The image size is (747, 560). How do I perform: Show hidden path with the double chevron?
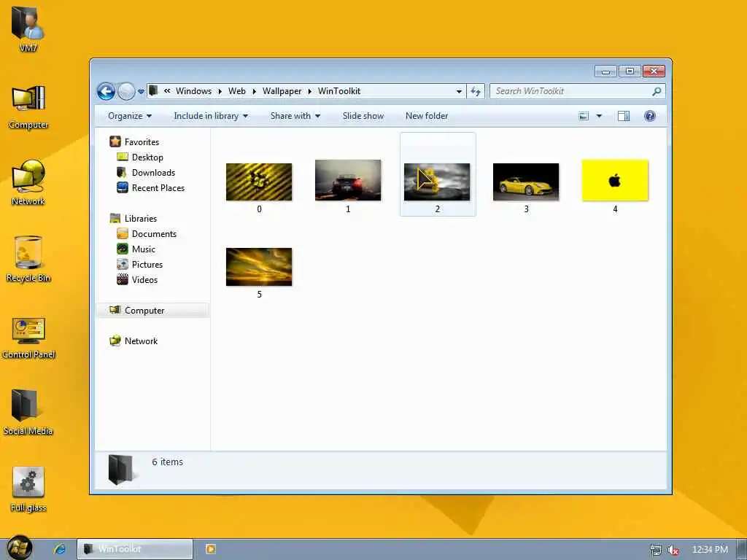pyautogui.click(x=167, y=90)
